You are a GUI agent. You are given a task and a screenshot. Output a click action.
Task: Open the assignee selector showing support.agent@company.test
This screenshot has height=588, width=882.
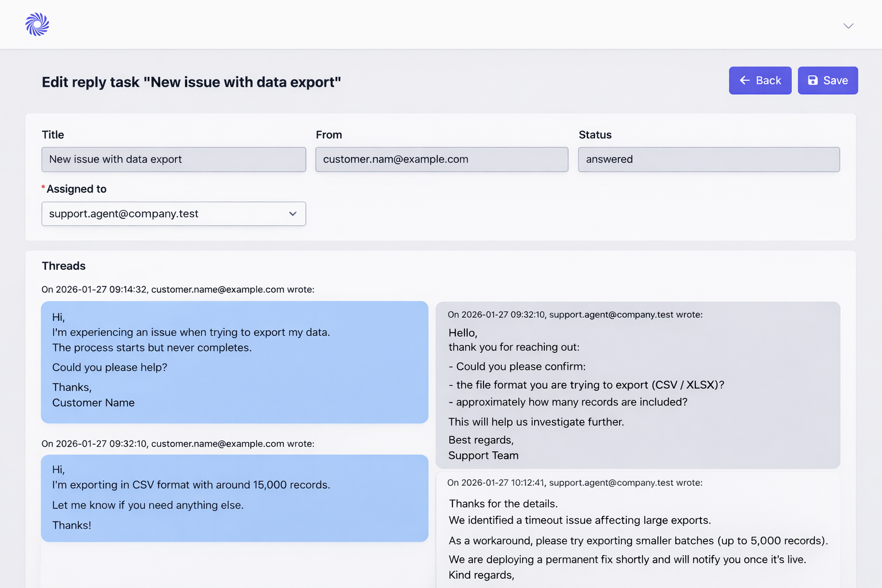point(173,214)
